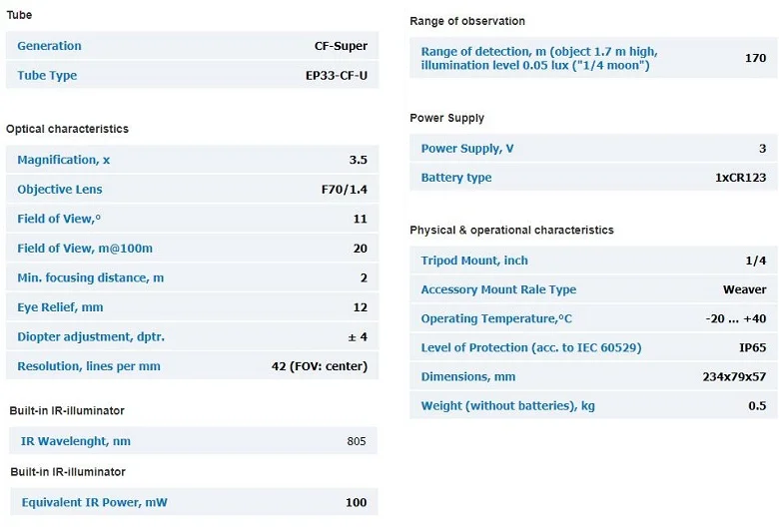779x532 pixels.
Task: Select the Objective Lens label
Action: (60, 190)
